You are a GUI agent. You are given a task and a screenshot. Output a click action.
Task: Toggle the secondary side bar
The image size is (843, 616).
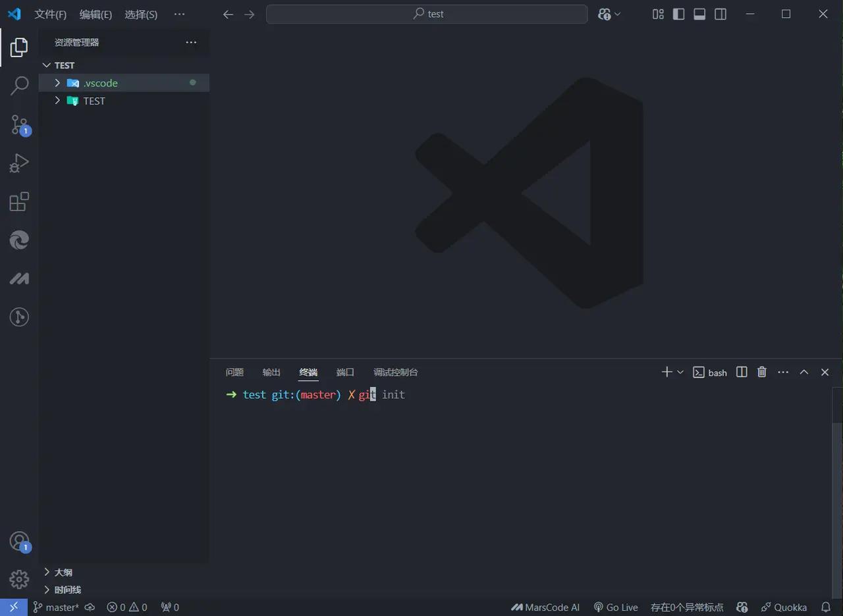click(x=721, y=14)
